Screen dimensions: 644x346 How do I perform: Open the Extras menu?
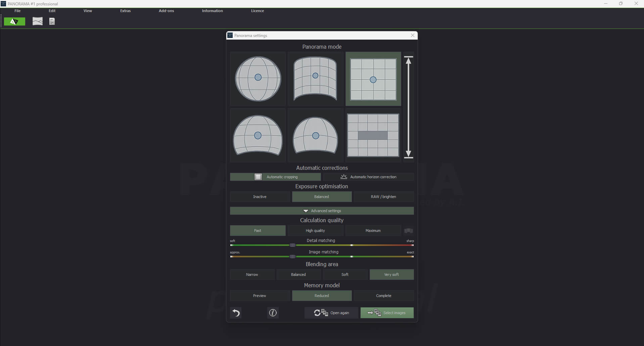click(x=125, y=11)
